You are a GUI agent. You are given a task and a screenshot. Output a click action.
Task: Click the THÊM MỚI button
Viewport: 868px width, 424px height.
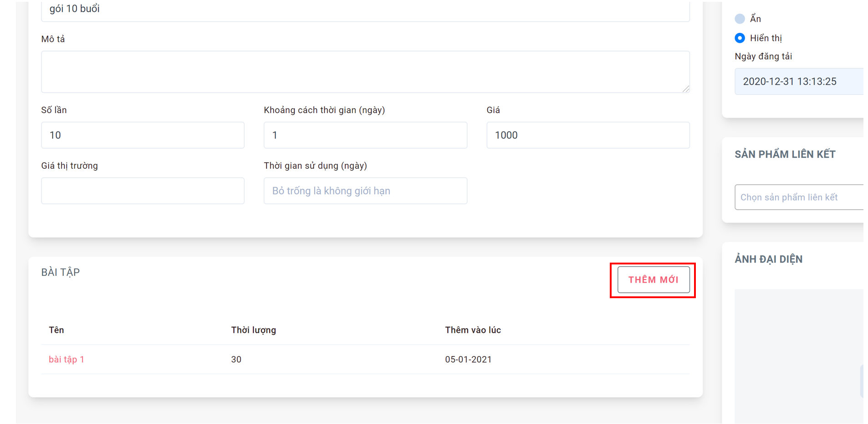653,279
